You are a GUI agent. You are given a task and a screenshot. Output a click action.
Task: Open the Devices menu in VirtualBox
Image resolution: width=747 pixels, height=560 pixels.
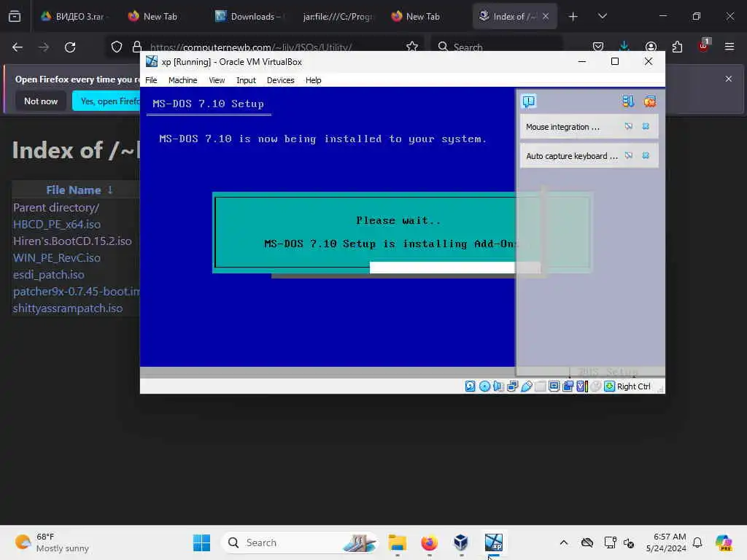[281, 80]
